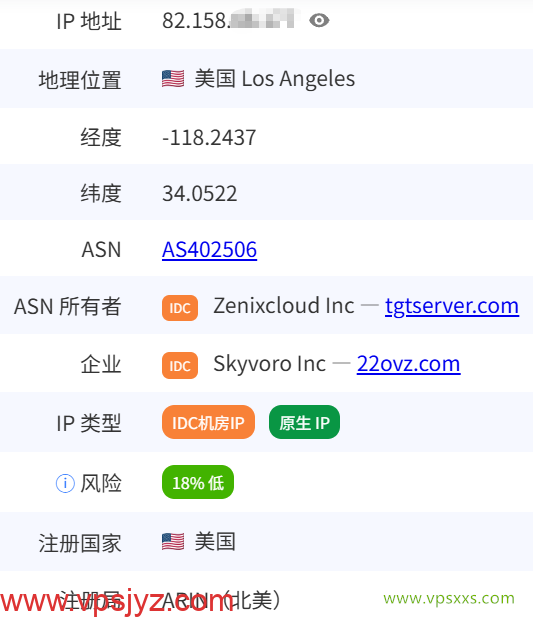Click the 18% 低 risk badge
The width and height of the screenshot is (533, 617).
tap(198, 482)
